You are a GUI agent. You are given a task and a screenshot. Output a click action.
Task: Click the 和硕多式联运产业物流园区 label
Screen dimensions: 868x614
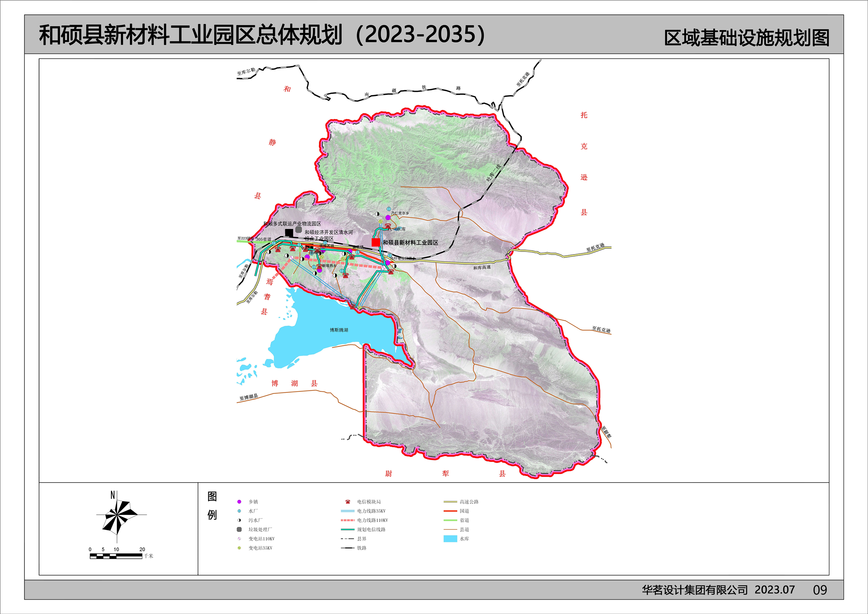[x=292, y=224]
